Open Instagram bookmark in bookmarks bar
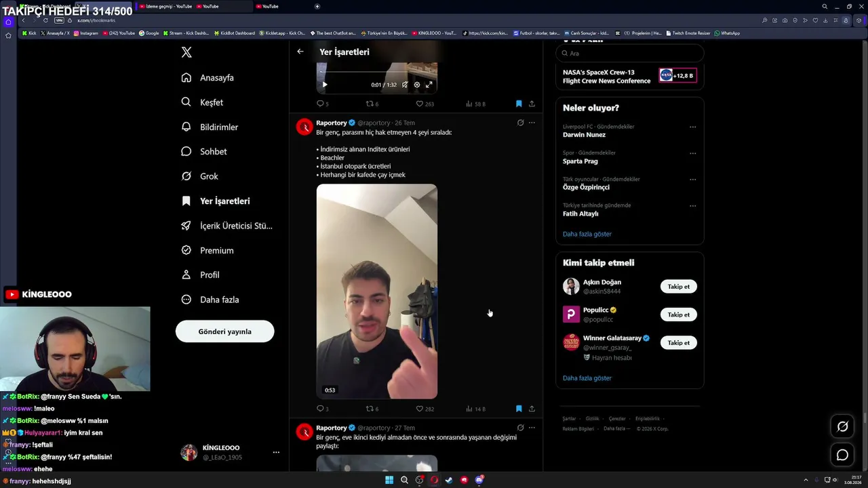This screenshot has width=868, height=488. tap(86, 33)
